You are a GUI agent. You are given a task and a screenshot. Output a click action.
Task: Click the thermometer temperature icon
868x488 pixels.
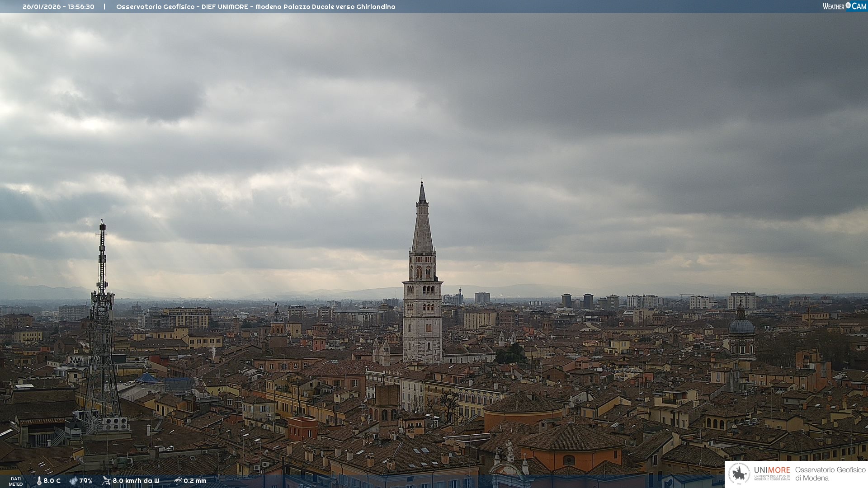coord(39,481)
